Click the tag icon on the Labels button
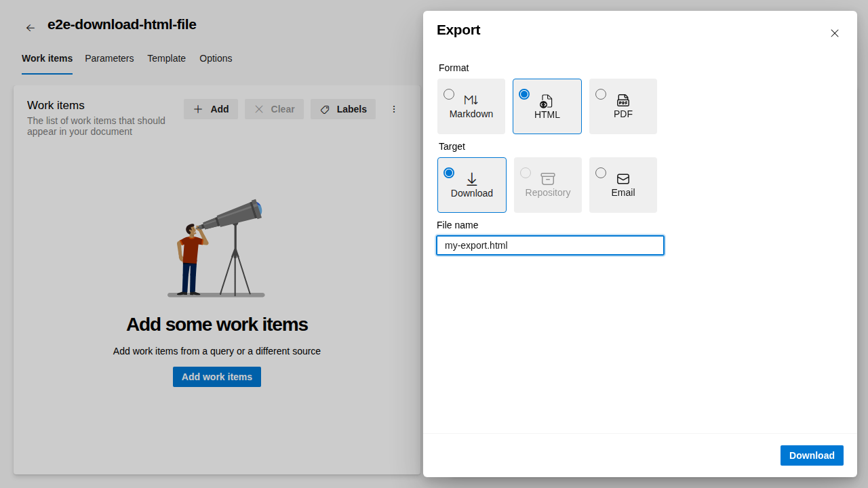 (x=325, y=109)
